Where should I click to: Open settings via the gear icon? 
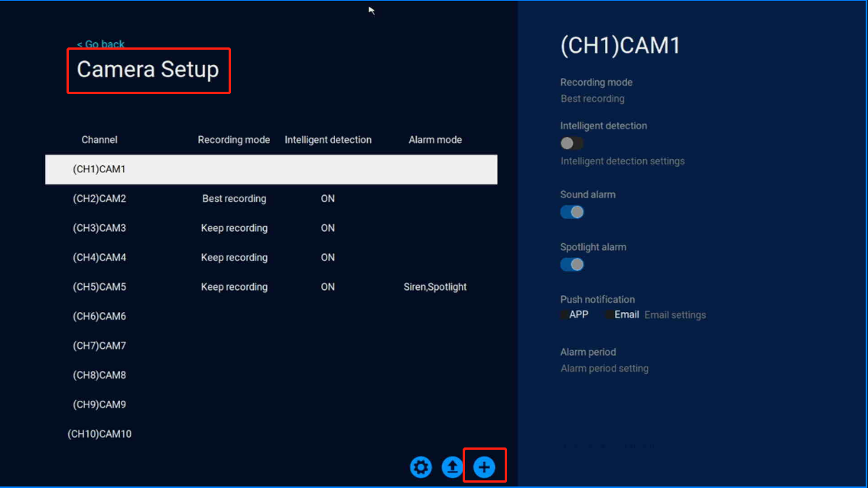point(421,467)
